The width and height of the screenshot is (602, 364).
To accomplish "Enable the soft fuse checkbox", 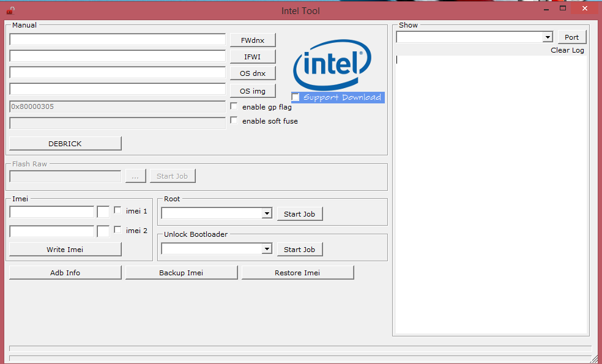I will pyautogui.click(x=234, y=120).
